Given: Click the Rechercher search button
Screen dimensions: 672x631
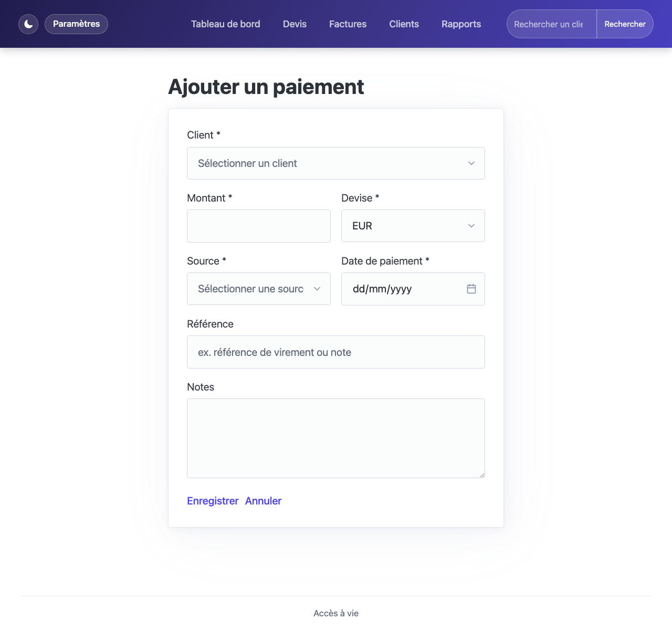Looking at the screenshot, I should pos(625,24).
